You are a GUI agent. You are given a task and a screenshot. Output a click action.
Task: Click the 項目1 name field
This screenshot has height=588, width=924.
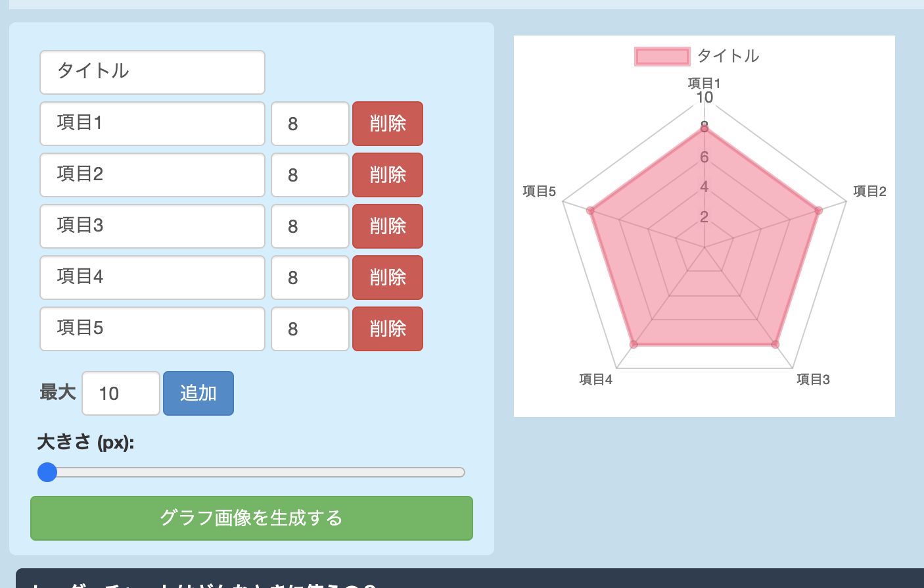pyautogui.click(x=152, y=123)
